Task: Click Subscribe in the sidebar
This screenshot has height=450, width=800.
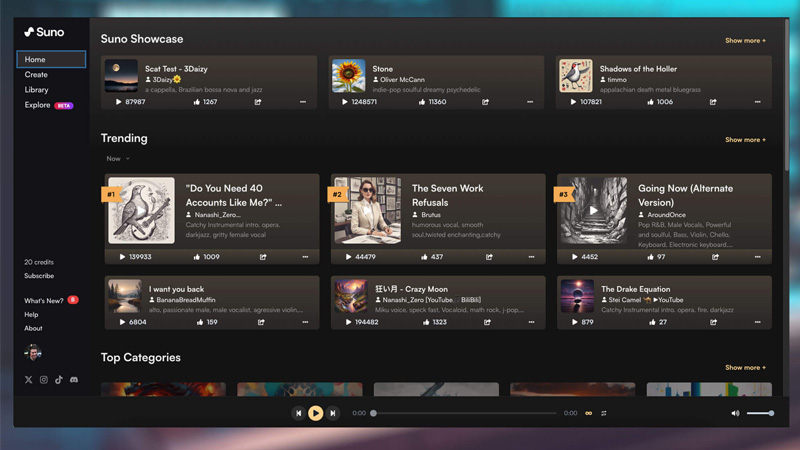Action: [39, 276]
